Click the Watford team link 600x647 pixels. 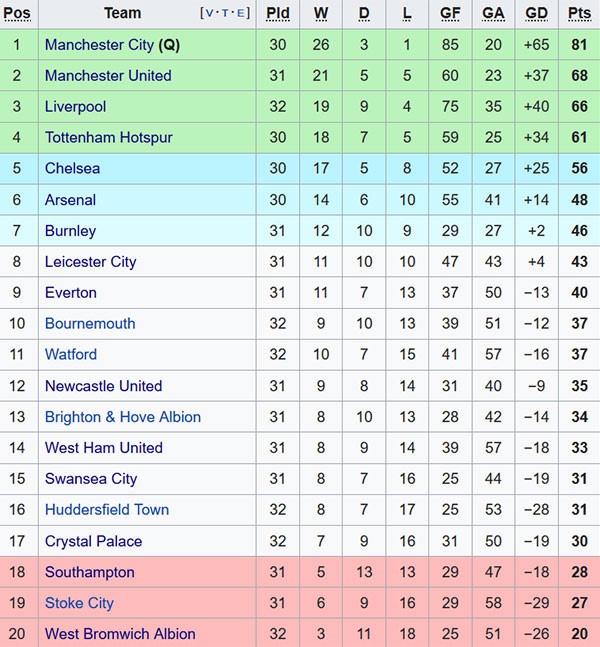click(71, 355)
